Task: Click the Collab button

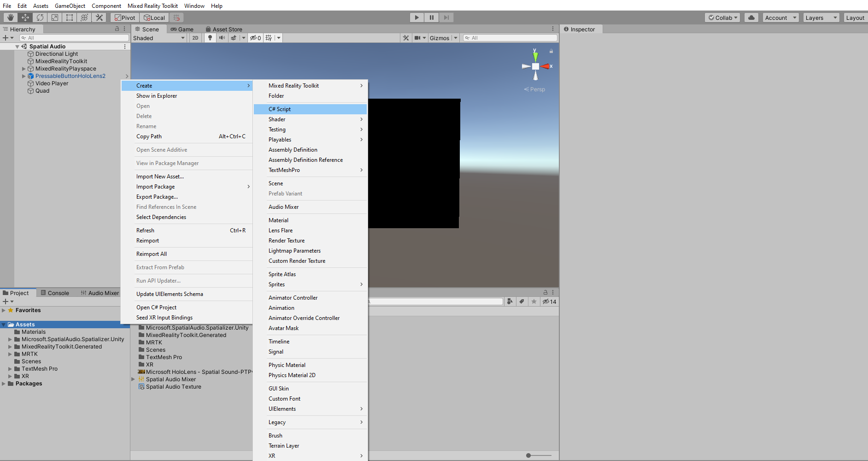Action: pos(722,18)
